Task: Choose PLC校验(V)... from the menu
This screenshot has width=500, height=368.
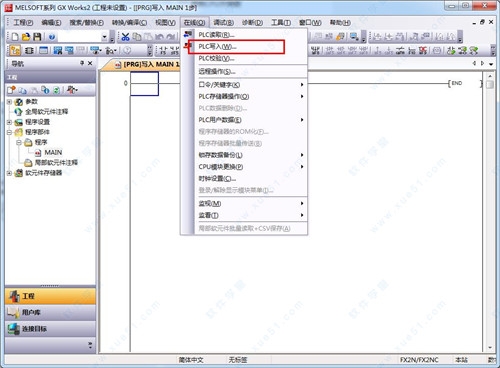Action: point(251,58)
